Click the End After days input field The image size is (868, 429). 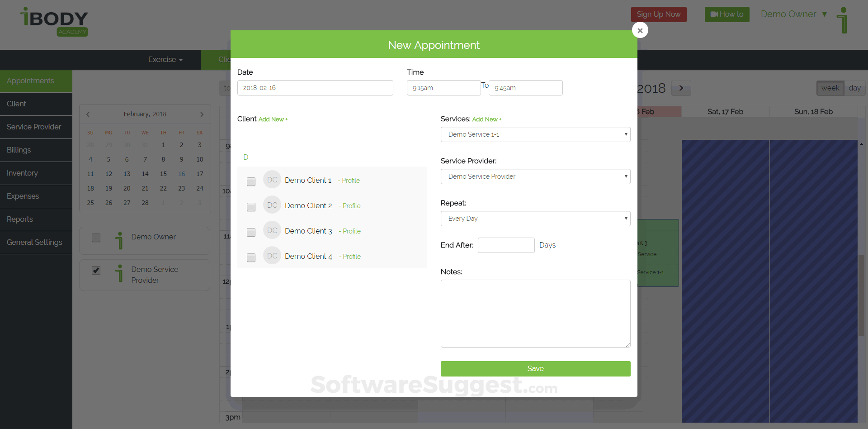tap(506, 245)
